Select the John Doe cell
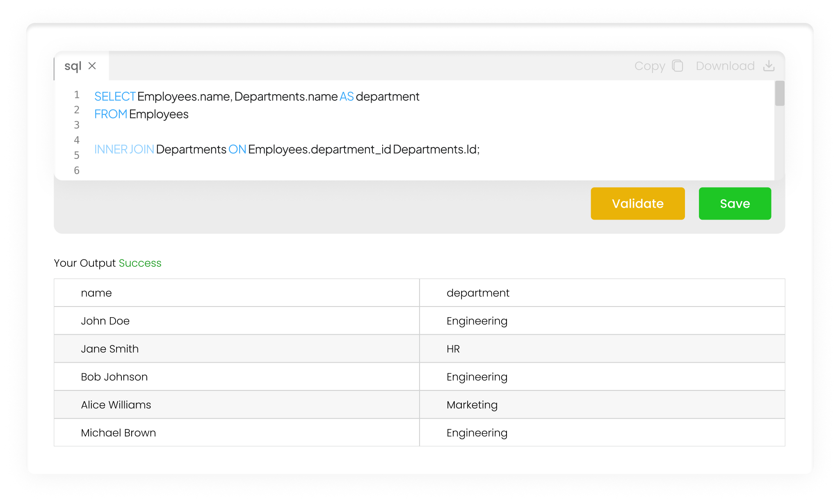Viewport: 840px width, 504px height. (237, 321)
